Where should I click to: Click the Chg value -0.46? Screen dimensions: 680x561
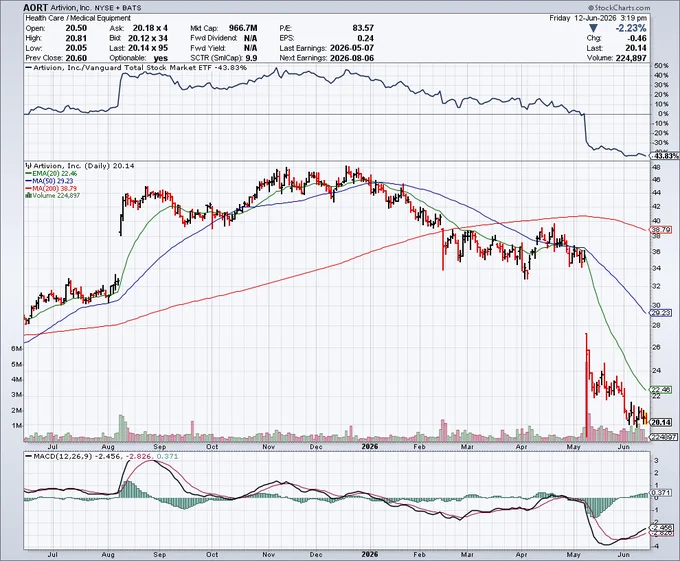[x=637, y=38]
